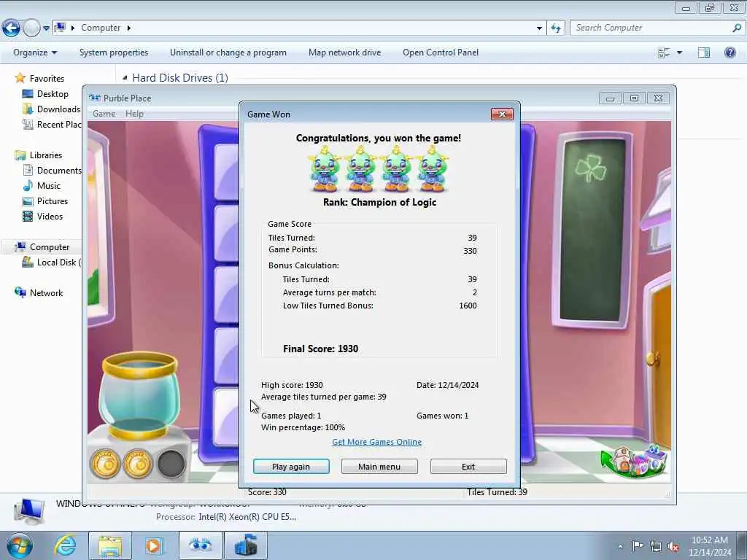Select Network in navigation pane
The image size is (747, 560).
(46, 293)
